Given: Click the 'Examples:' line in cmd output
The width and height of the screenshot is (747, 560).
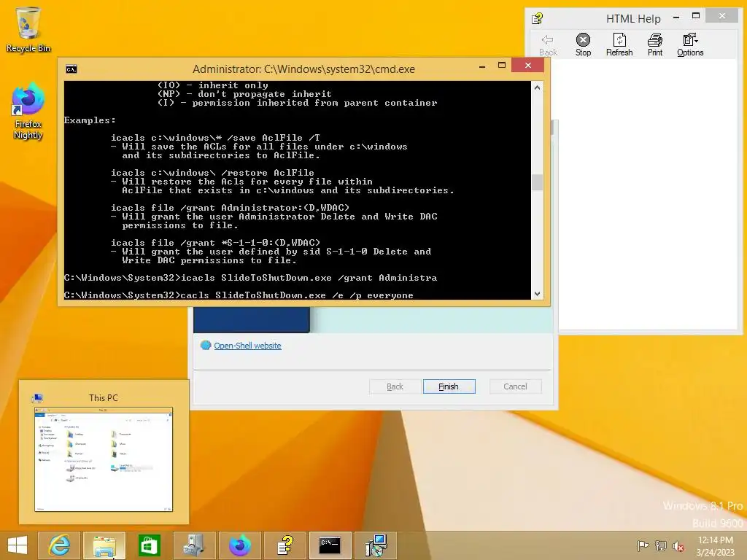Looking at the screenshot, I should click(x=90, y=120).
